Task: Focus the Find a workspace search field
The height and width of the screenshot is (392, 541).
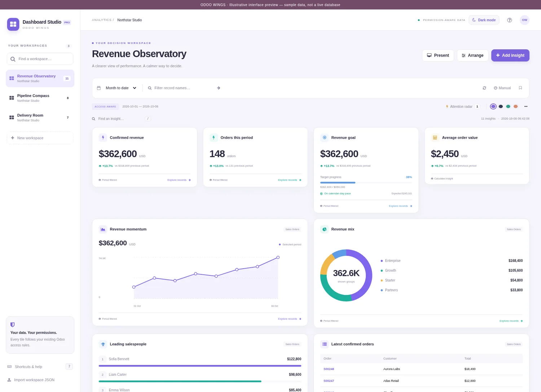Action: (40, 59)
